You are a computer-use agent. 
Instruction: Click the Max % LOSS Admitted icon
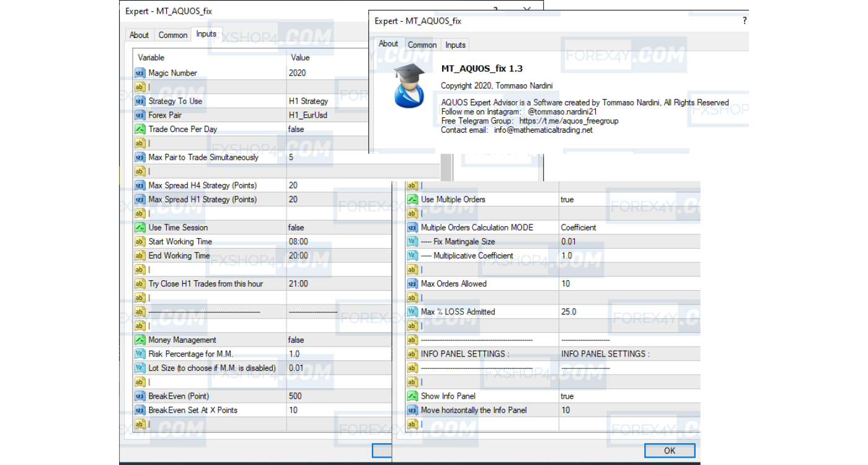(x=412, y=312)
